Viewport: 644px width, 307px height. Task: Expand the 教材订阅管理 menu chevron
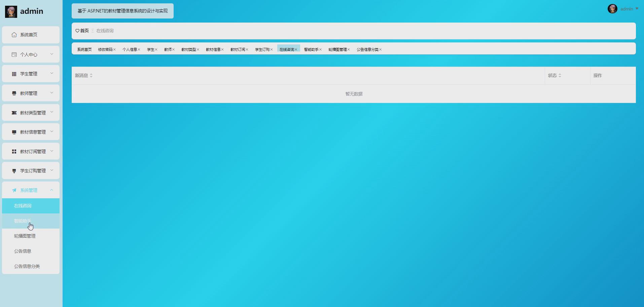(52, 151)
